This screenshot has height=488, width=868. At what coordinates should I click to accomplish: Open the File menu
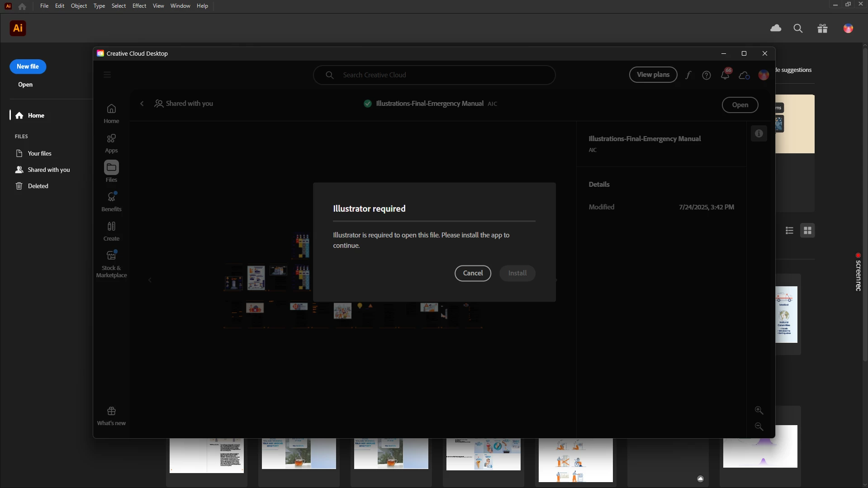pyautogui.click(x=44, y=6)
